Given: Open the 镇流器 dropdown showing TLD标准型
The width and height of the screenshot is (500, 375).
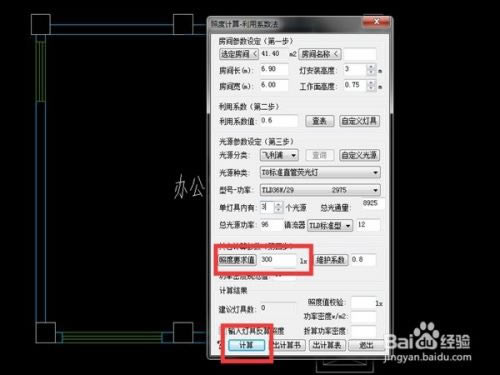Looking at the screenshot, I should point(330,225).
